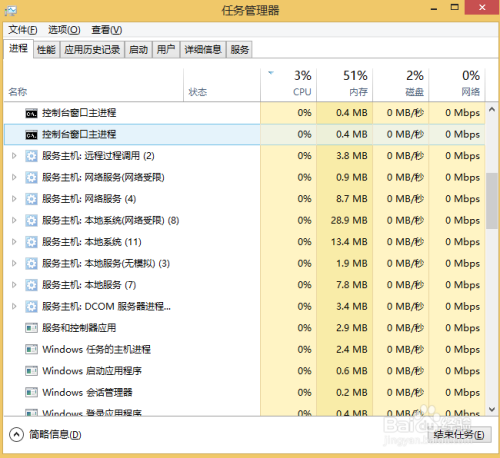This screenshot has height=458, width=500.
Task: Click gear icon of 服务主机: 网络服务 (4)
Action: (x=31, y=199)
